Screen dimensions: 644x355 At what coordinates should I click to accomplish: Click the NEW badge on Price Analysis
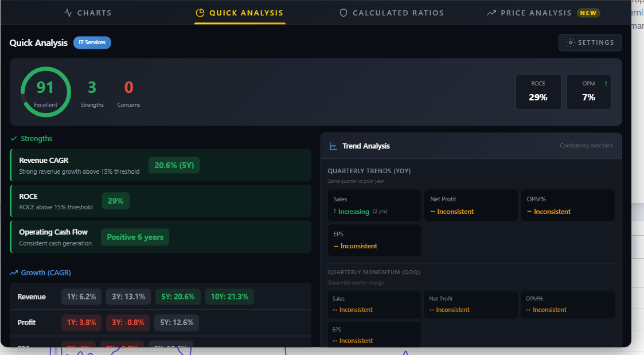588,13
